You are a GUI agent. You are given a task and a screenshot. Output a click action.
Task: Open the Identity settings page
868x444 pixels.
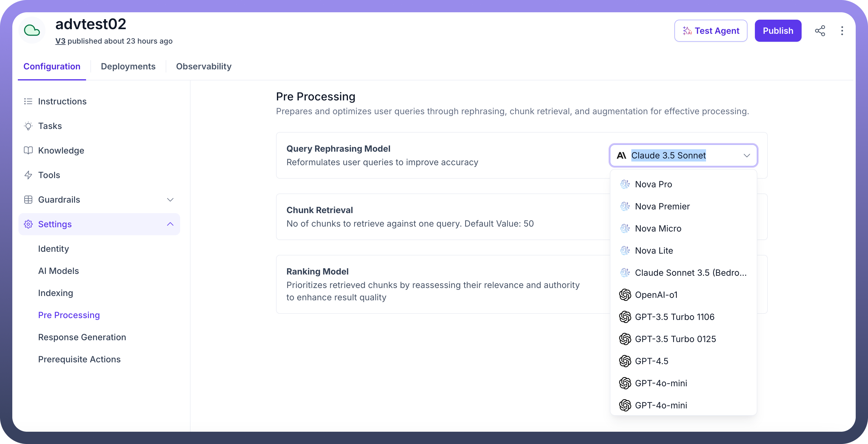coord(53,249)
